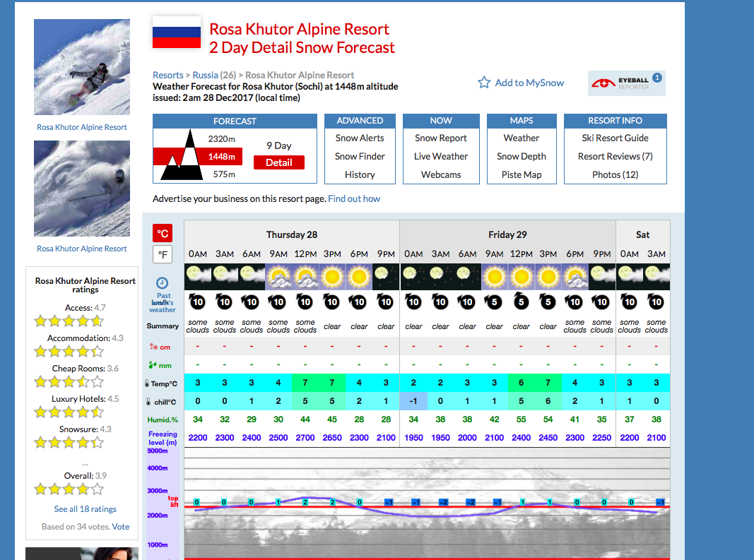Click the Add to MySnow link

pyautogui.click(x=529, y=83)
